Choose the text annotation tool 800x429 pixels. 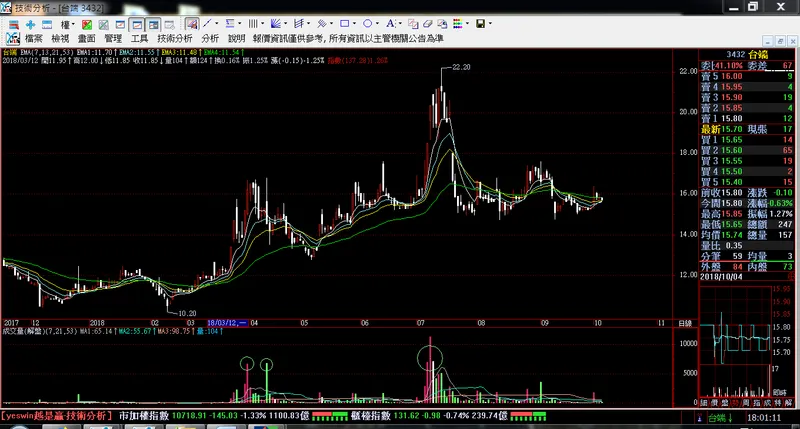point(389,23)
